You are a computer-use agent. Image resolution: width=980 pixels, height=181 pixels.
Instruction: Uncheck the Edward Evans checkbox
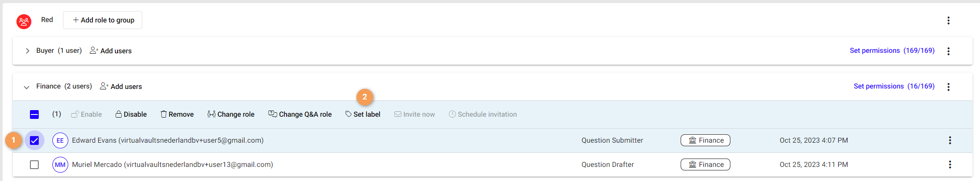click(x=34, y=140)
